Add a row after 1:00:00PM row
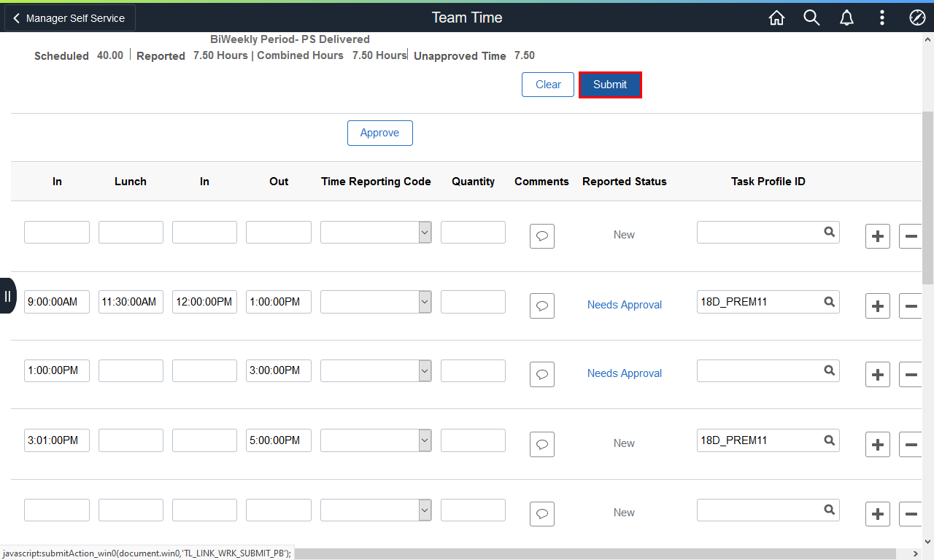934x560 pixels. click(878, 375)
